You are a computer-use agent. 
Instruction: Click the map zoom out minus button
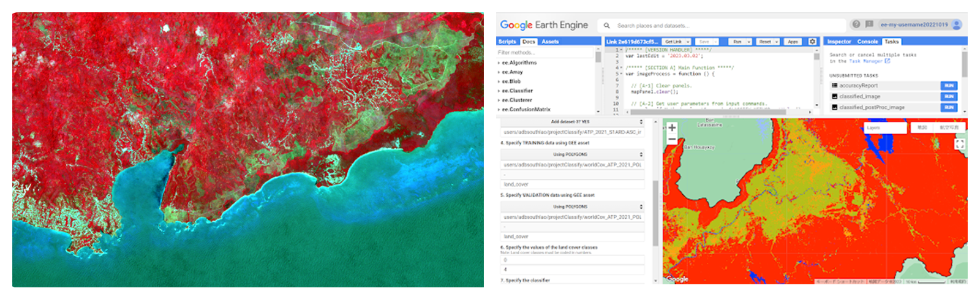[672, 140]
